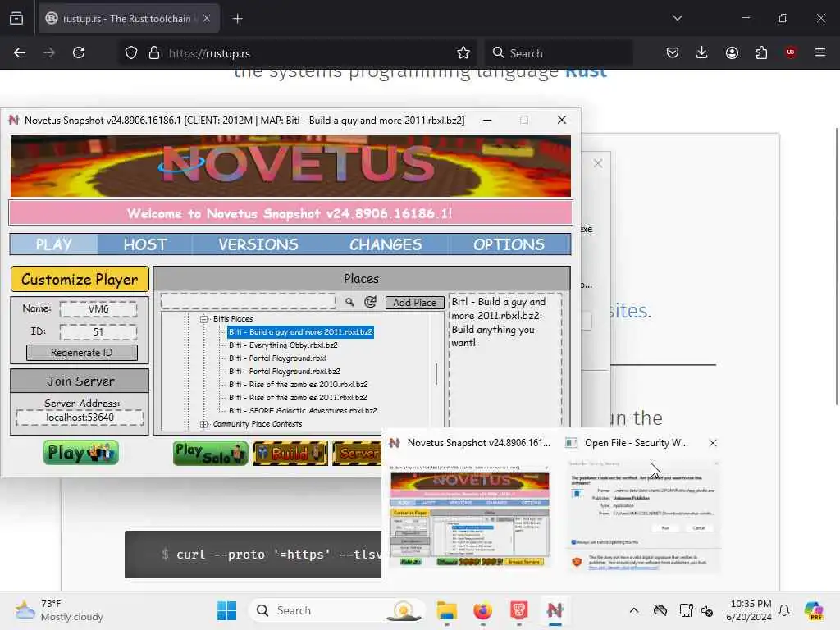Click the Firefox Search box
Viewport: 840px width, 630px height.
click(558, 53)
